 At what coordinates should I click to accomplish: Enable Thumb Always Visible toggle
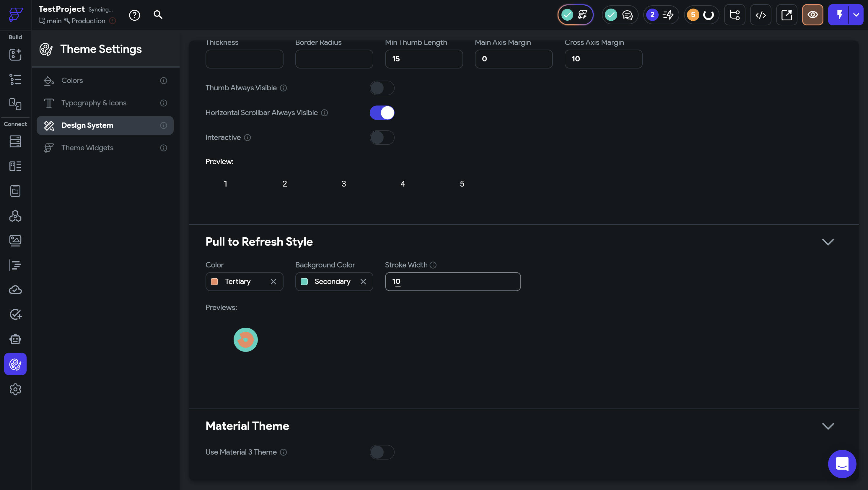[x=382, y=88]
